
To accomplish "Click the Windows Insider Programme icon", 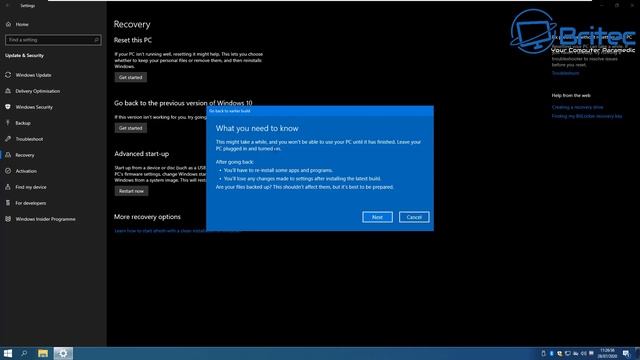I will coord(8,219).
